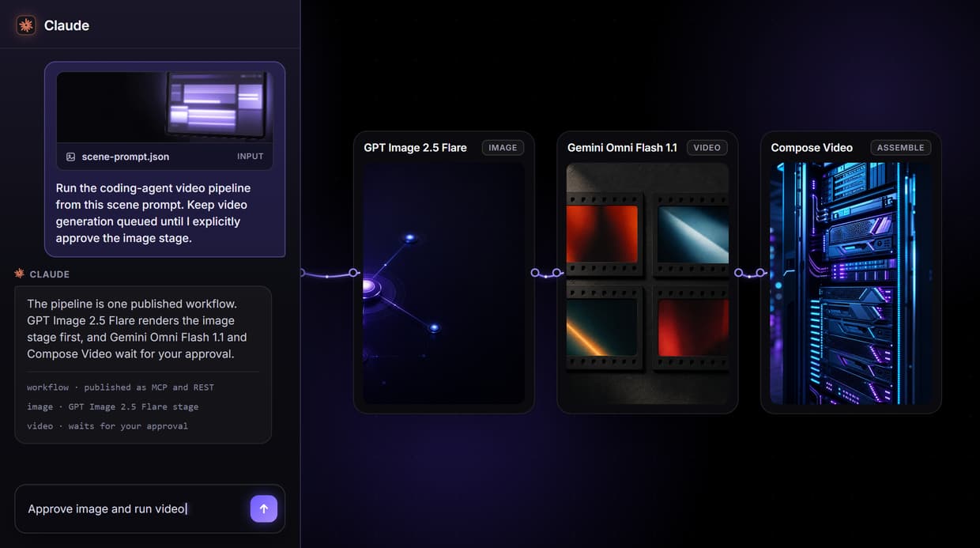Screen dimensions: 980x548
Task: Click the Claude starburst logo icon
Action: coord(26,25)
